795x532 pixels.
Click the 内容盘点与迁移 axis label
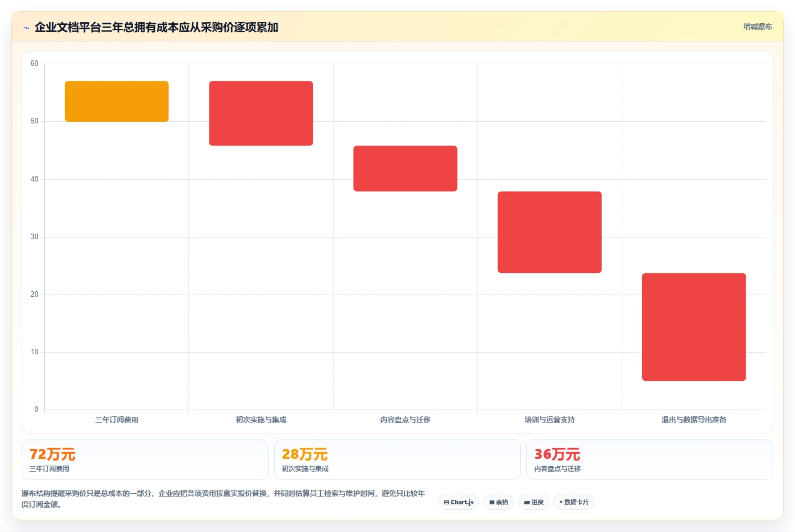click(405, 420)
